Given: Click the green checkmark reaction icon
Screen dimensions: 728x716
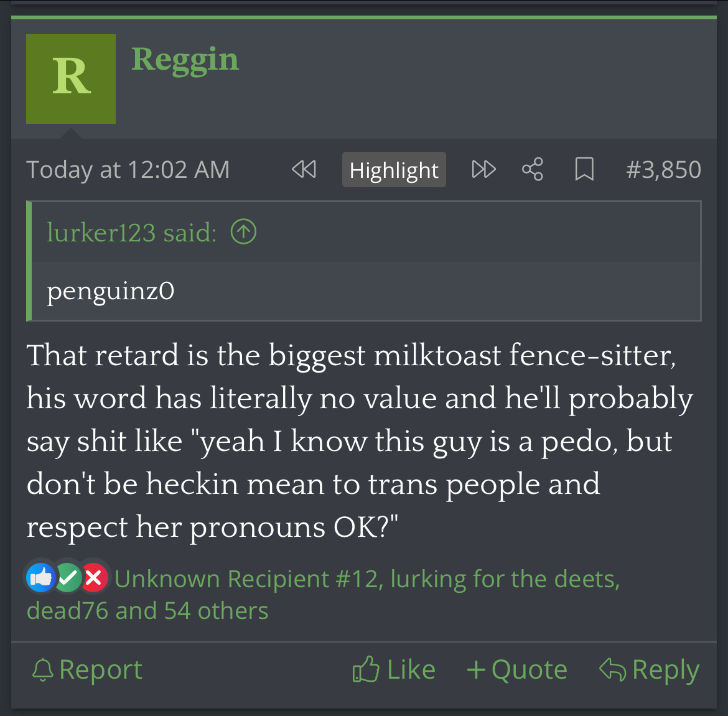Looking at the screenshot, I should pos(68,578).
